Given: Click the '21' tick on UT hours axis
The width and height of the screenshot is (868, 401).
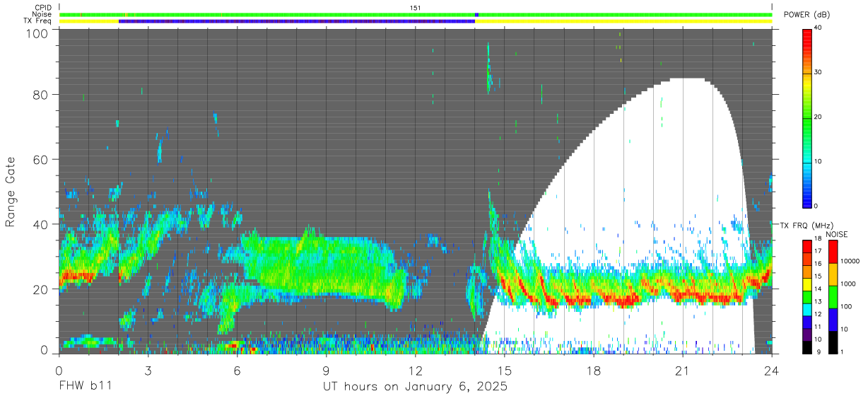Looking at the screenshot, I should click(682, 371).
